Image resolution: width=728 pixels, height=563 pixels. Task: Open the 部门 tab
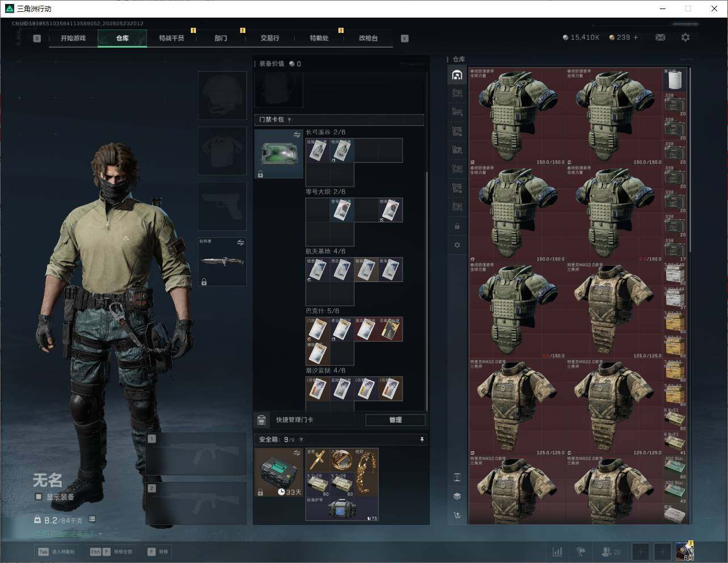(221, 38)
